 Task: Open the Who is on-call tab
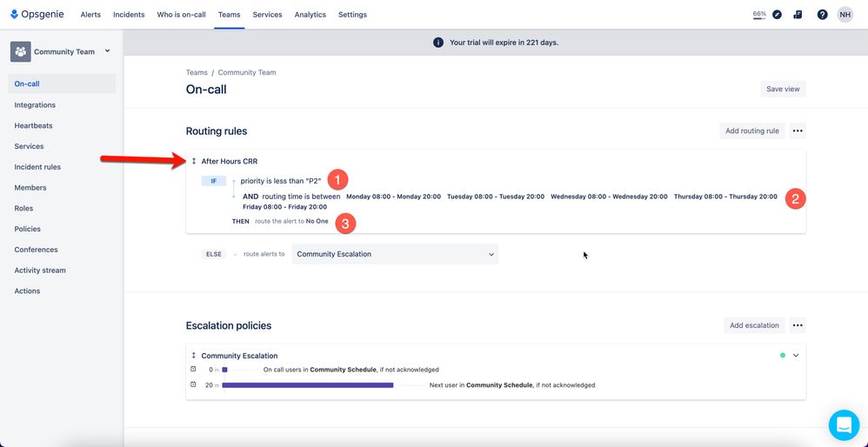pyautogui.click(x=181, y=15)
